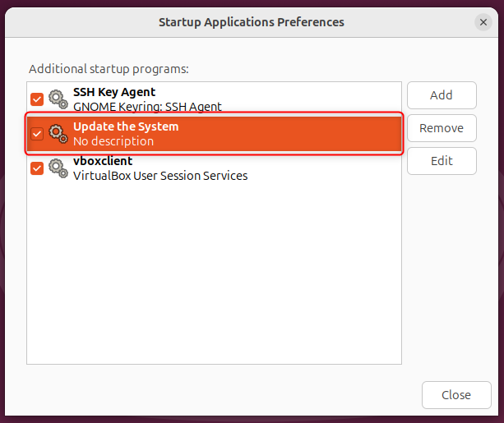Image resolution: width=504 pixels, height=423 pixels.
Task: Remove the selected startup program
Action: [442, 128]
